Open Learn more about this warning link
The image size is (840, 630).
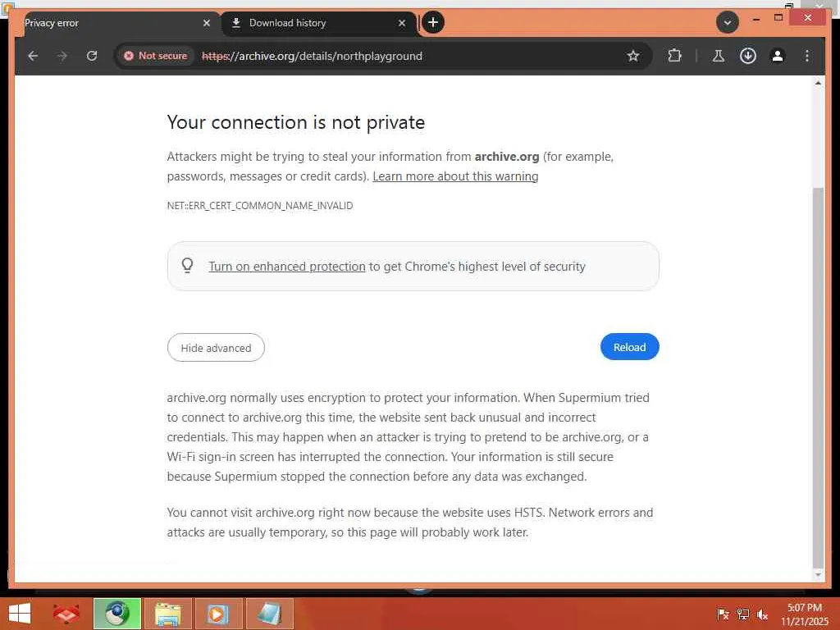455,176
